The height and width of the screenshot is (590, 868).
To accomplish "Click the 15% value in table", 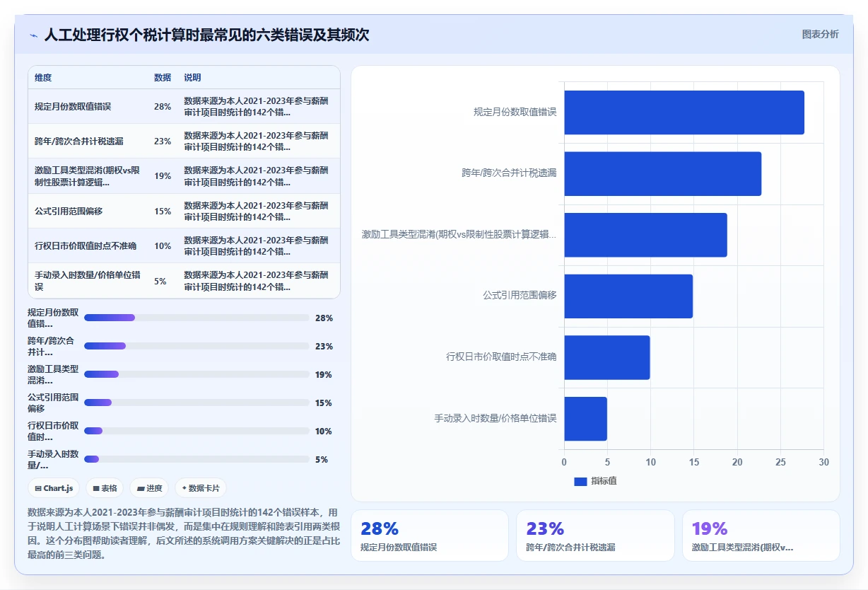I will [163, 211].
